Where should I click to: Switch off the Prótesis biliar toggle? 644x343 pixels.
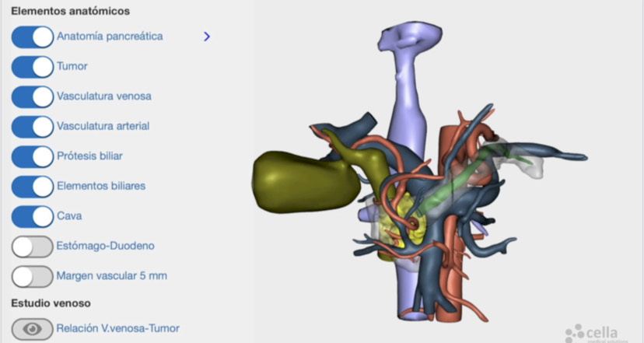click(33, 156)
